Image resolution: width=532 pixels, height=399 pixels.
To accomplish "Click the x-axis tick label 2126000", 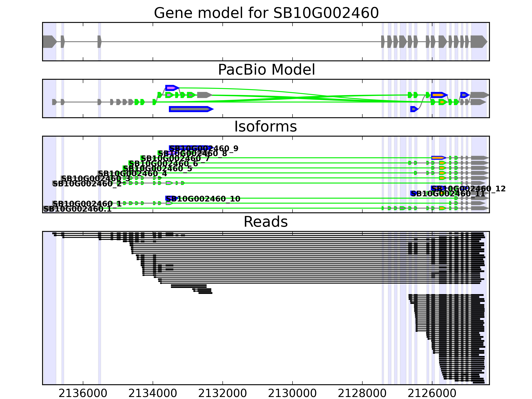I will point(432,394).
